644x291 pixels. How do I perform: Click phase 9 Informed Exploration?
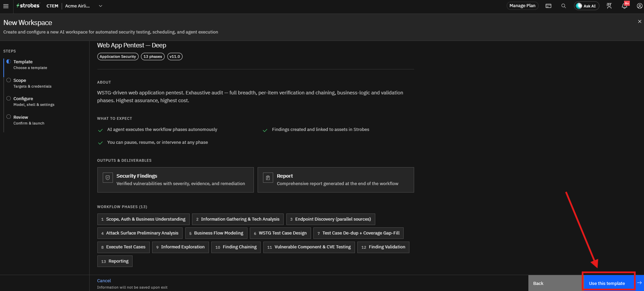[x=181, y=247]
